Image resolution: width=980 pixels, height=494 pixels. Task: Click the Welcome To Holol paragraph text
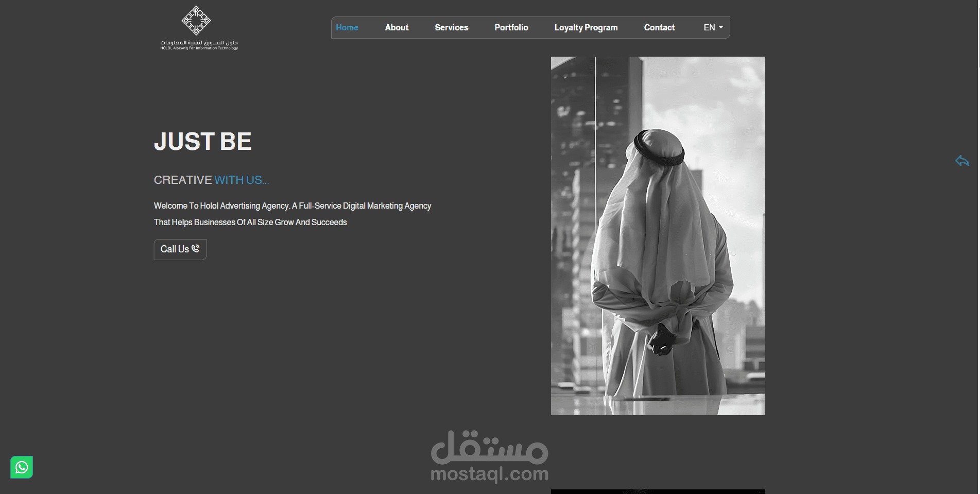pos(293,214)
